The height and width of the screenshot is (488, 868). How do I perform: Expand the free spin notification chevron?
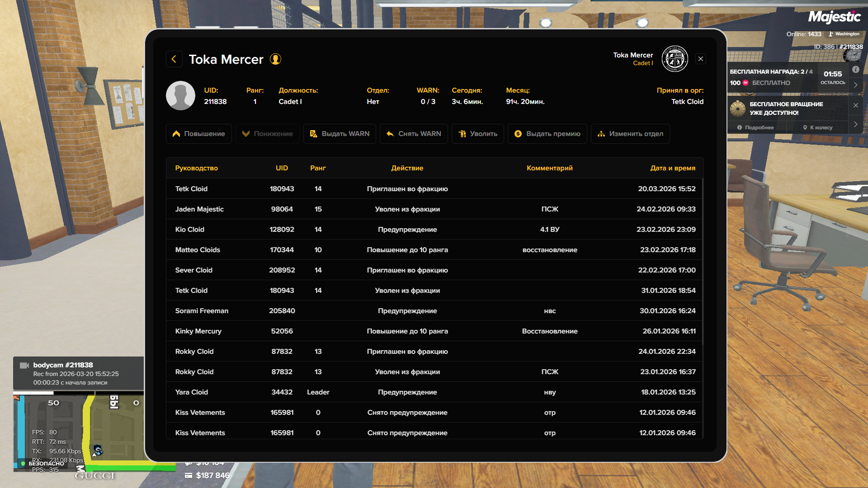[855, 124]
